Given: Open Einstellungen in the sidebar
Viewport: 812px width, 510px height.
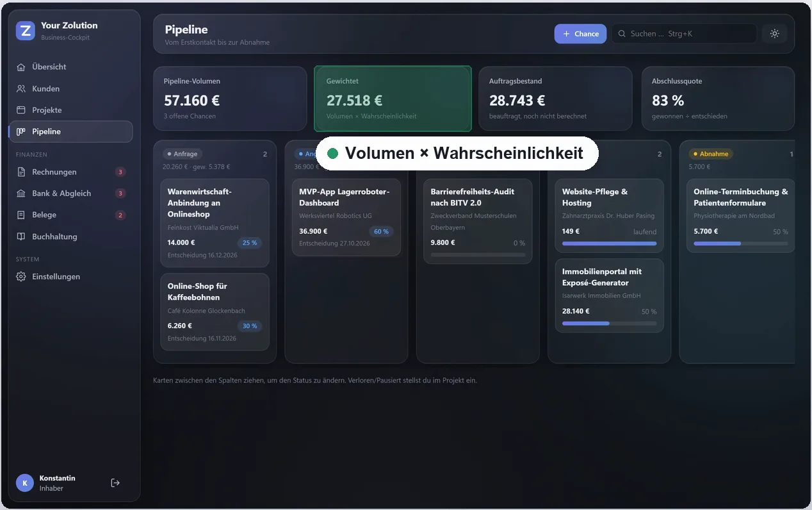Looking at the screenshot, I should click(x=70, y=277).
